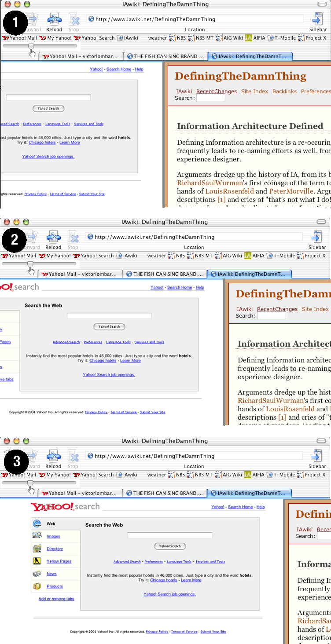Click the Images camera icon in Yahoo search

[x=37, y=536]
